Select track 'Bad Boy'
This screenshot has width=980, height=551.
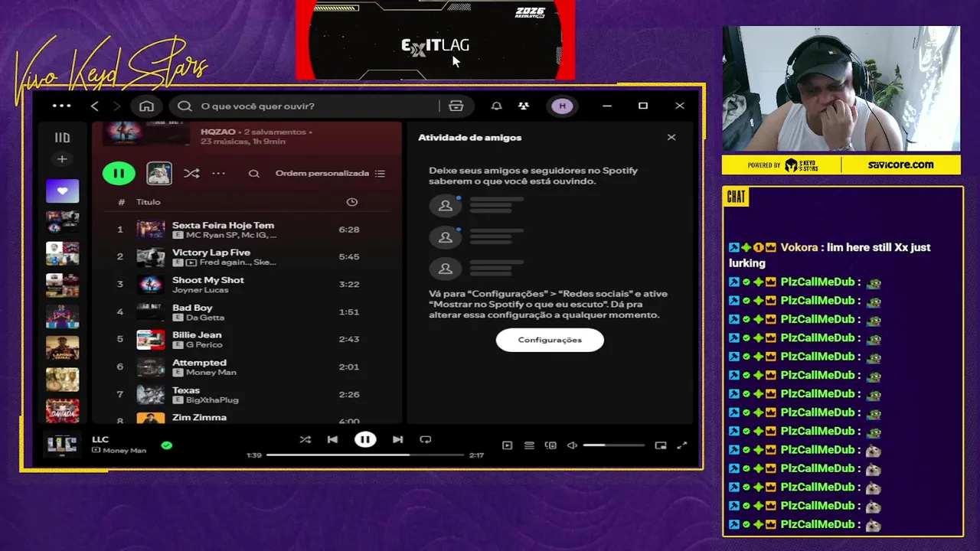click(x=192, y=308)
